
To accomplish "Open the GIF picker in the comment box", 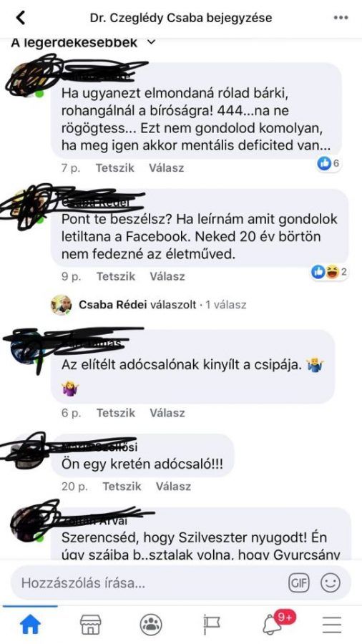I will coord(299,582).
